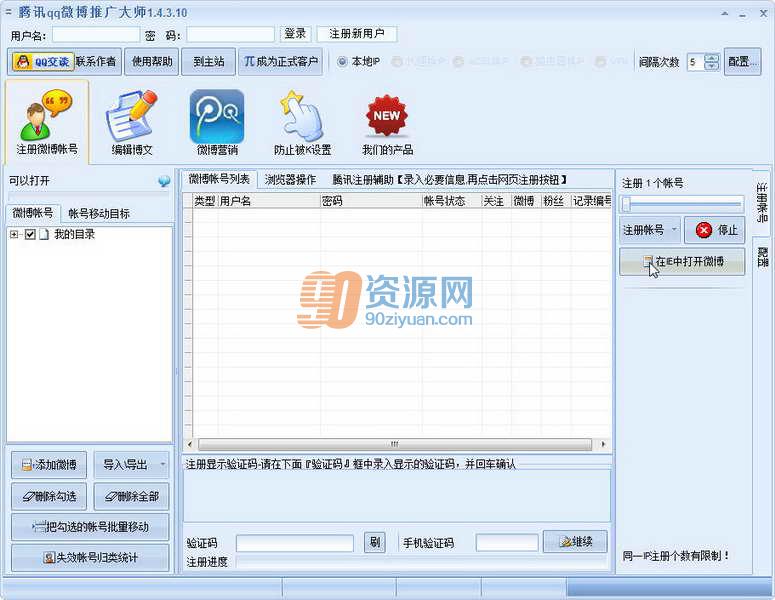This screenshot has width=775, height=600.
Task: Expand the 我的目录 tree node
Action: 14,234
